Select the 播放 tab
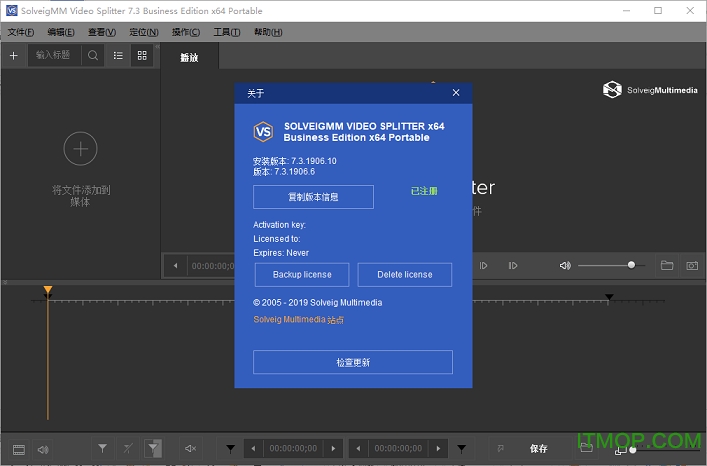Image resolution: width=707 pixels, height=466 pixels. (189, 57)
